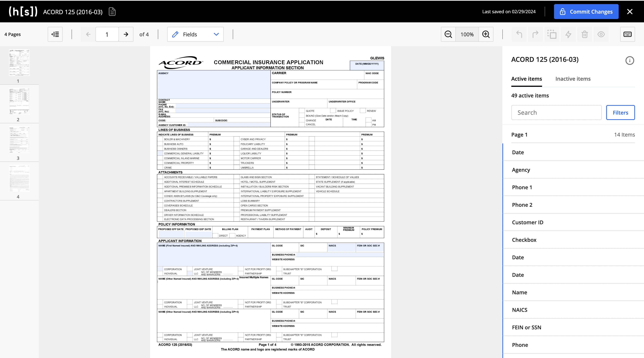
Task: Click the zoom out magnifier icon
Action: (x=448, y=34)
